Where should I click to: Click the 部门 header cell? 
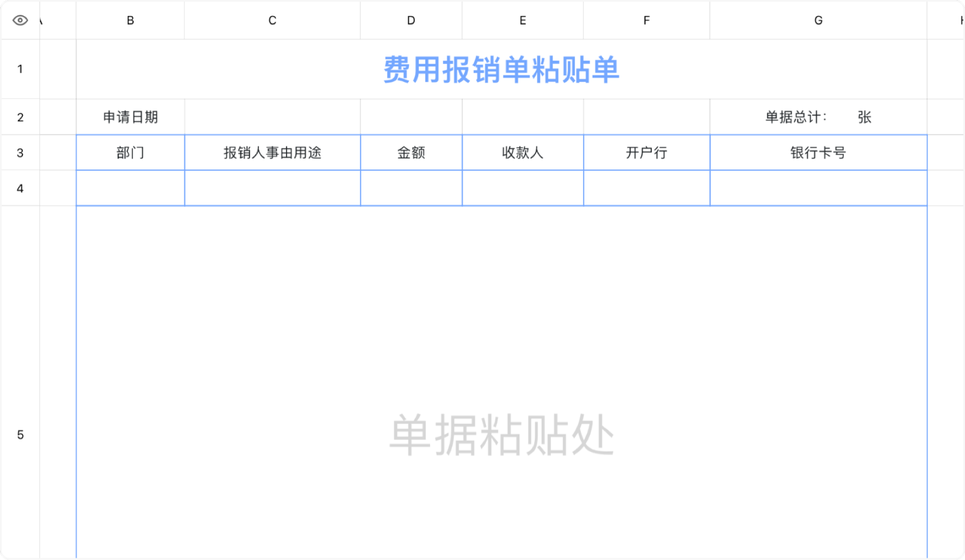coord(130,153)
